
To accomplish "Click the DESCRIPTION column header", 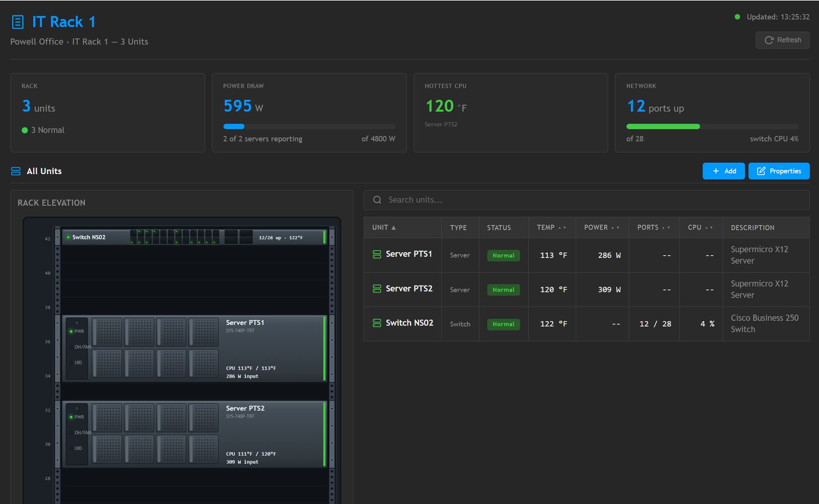I will pos(752,228).
